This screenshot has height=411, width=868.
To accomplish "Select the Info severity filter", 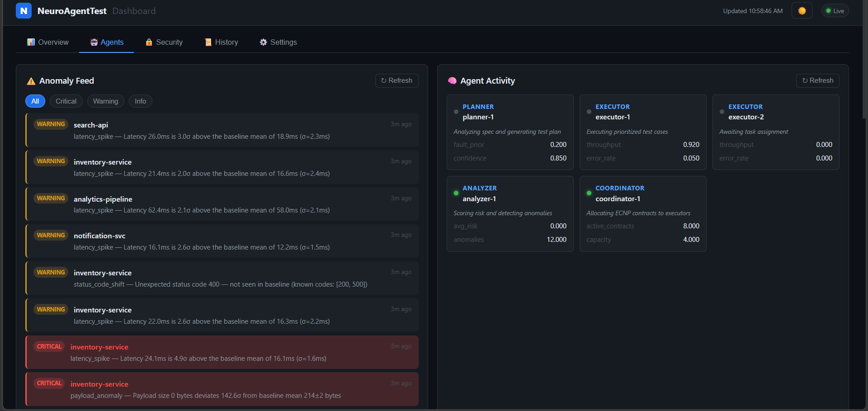I will tap(140, 101).
